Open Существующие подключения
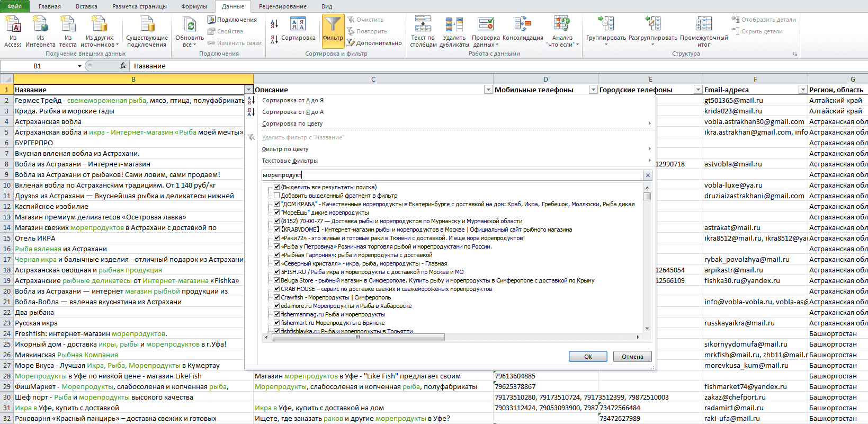This screenshot has width=868, height=424. point(147,32)
